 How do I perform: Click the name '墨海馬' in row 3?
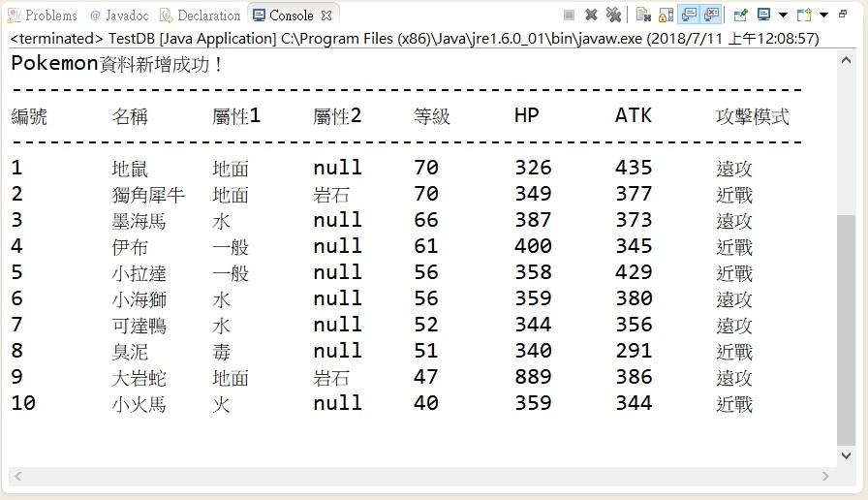point(139,221)
